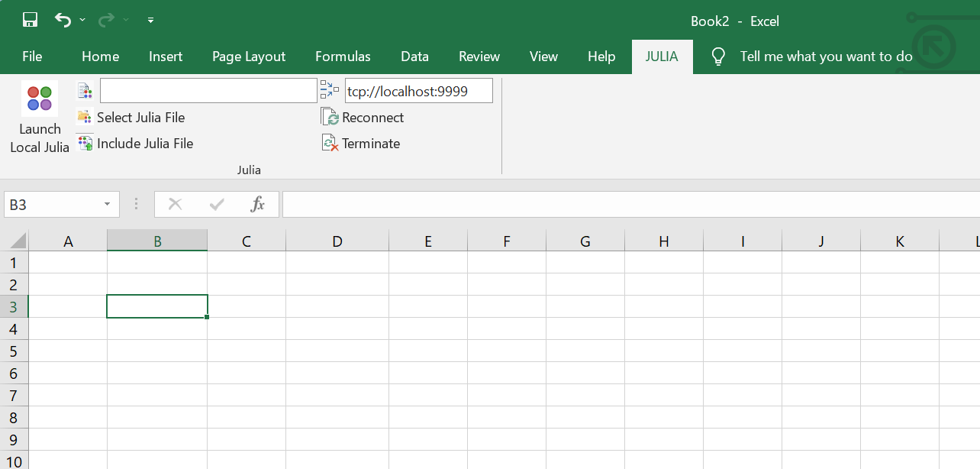
Task: Click the Redo icon
Action: [106, 20]
